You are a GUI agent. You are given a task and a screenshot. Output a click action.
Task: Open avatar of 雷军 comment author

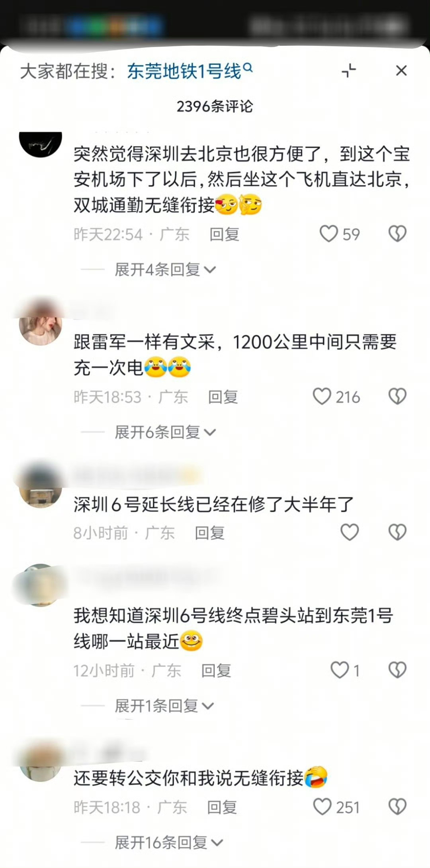[x=41, y=324]
